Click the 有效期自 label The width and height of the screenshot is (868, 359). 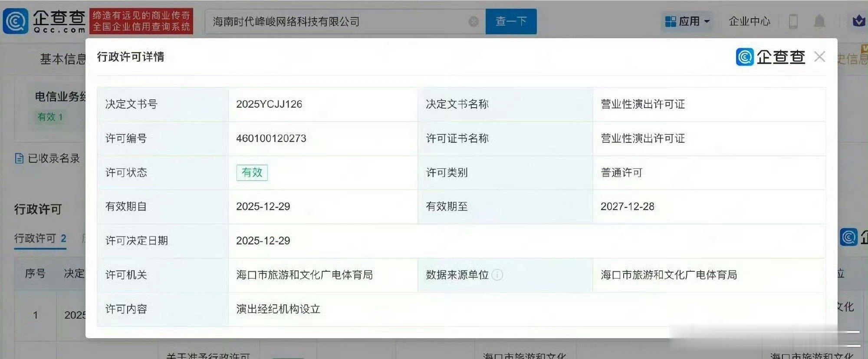(x=126, y=207)
